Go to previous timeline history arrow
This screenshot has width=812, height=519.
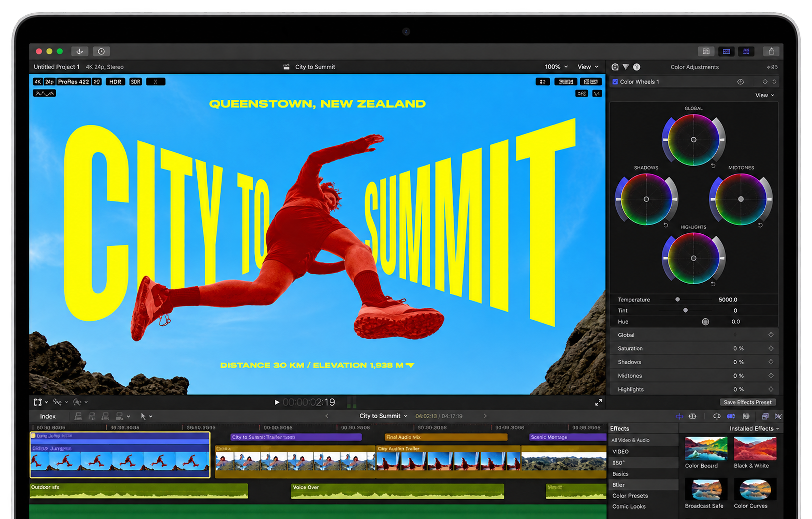pos(326,416)
